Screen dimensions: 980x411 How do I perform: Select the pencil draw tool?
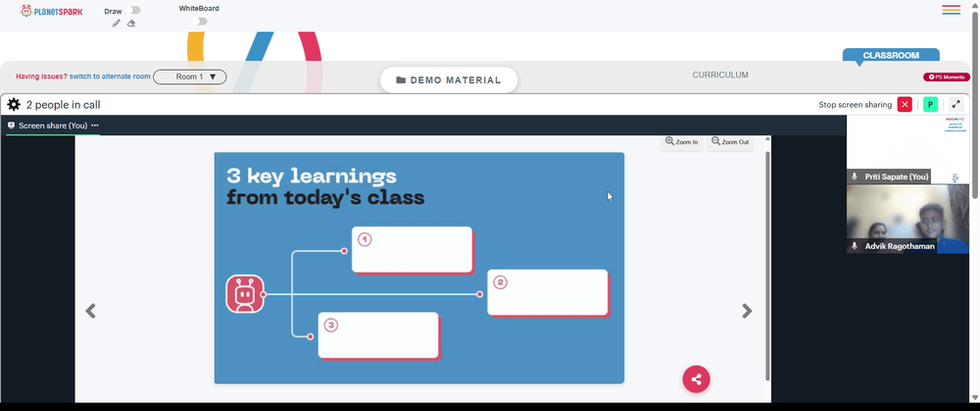(x=117, y=24)
